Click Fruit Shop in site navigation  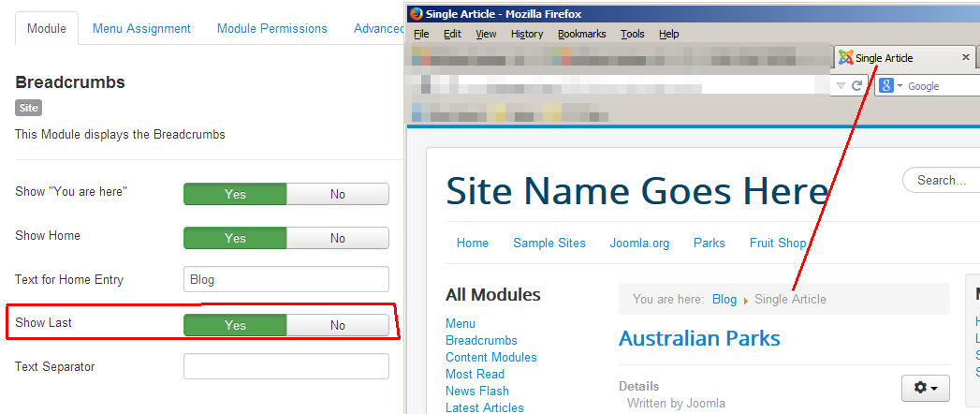pos(777,243)
